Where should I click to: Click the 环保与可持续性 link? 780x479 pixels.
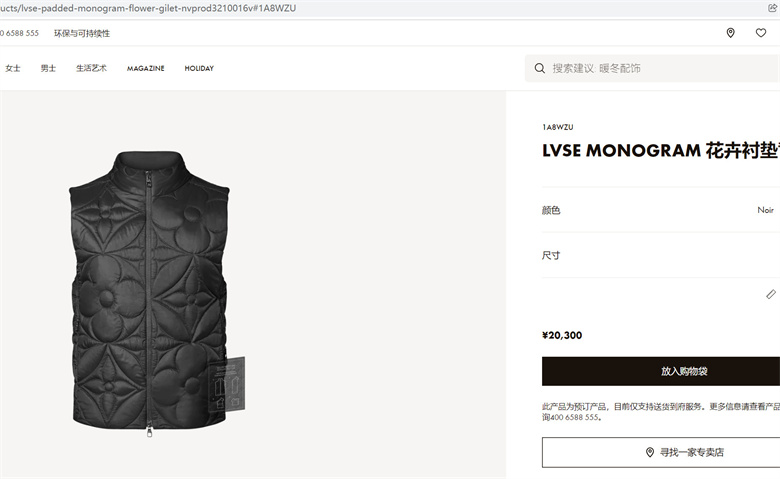82,33
